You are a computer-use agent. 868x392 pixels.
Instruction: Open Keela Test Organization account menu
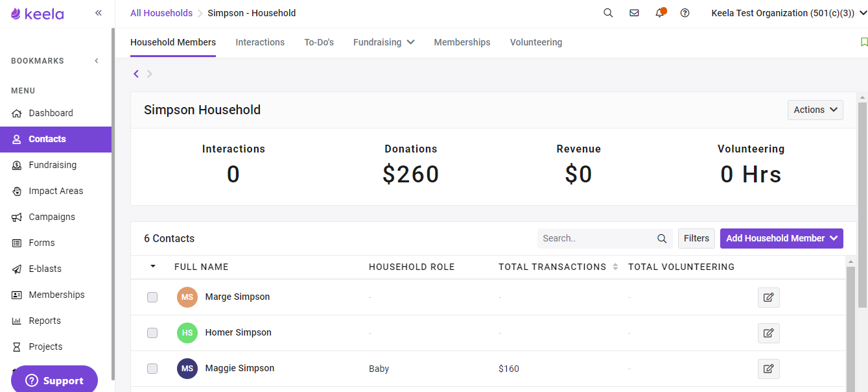pyautogui.click(x=788, y=13)
